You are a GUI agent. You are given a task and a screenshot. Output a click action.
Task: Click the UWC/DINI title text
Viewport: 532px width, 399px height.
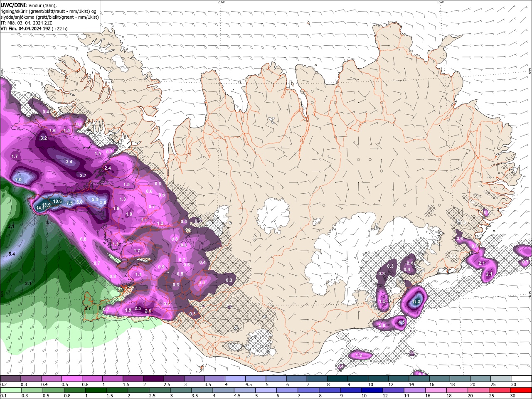pyautogui.click(x=12, y=5)
